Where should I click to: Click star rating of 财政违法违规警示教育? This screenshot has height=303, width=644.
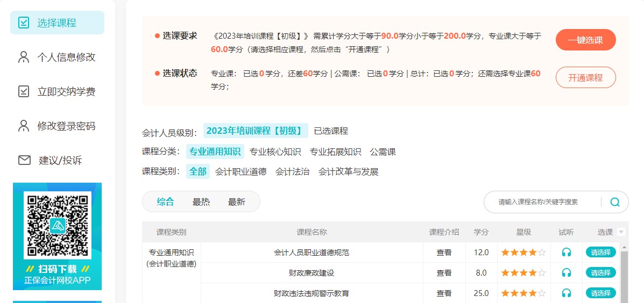(x=523, y=293)
